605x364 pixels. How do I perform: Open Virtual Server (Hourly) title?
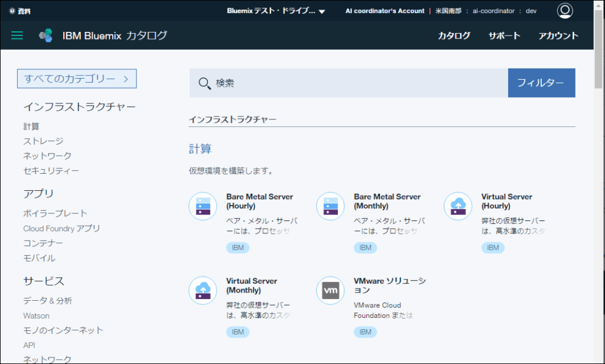(506, 201)
